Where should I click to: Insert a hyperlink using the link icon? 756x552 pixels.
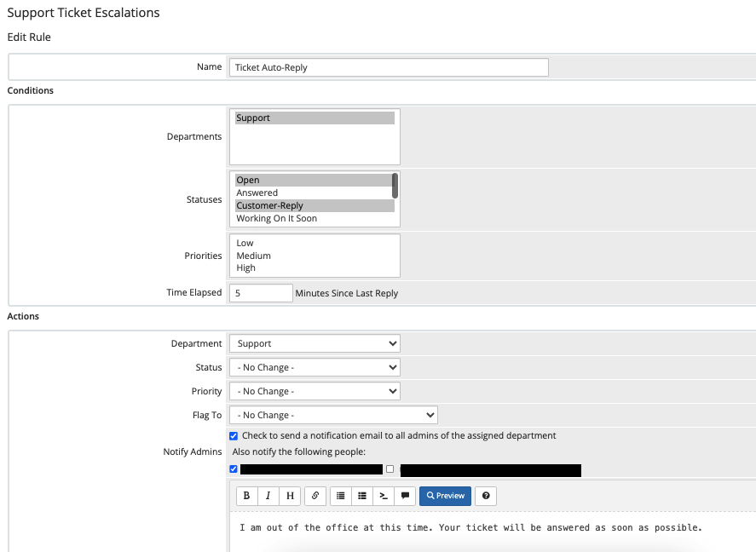315,496
